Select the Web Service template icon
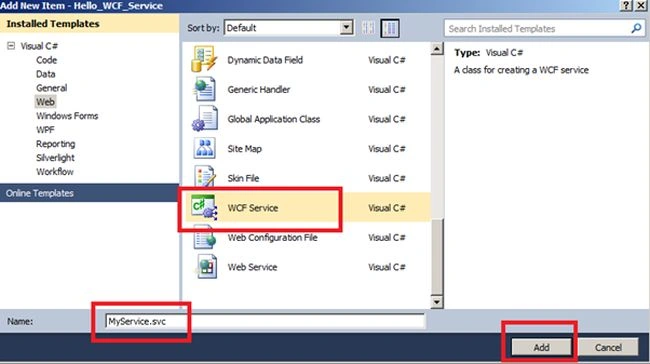The width and height of the screenshot is (650, 364). click(206, 267)
